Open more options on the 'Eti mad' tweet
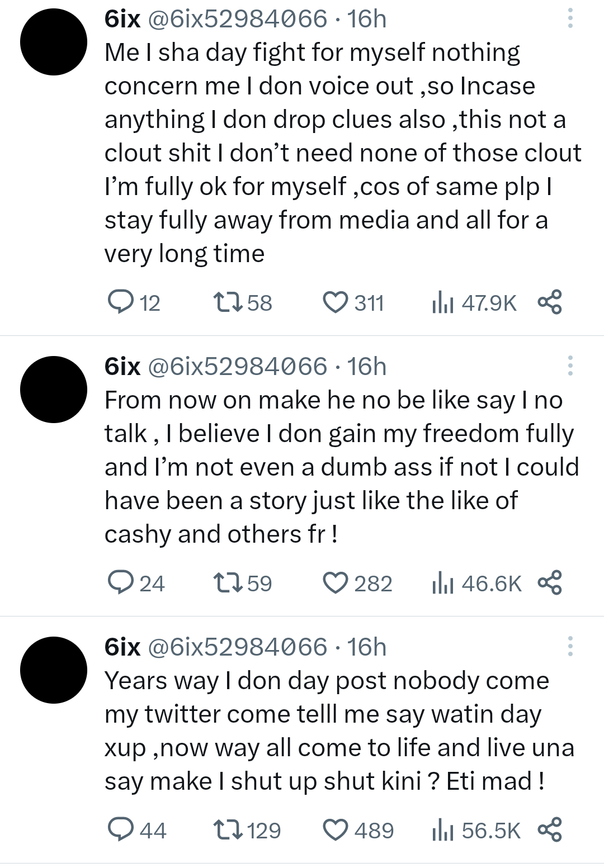The width and height of the screenshot is (604, 868). [570, 647]
